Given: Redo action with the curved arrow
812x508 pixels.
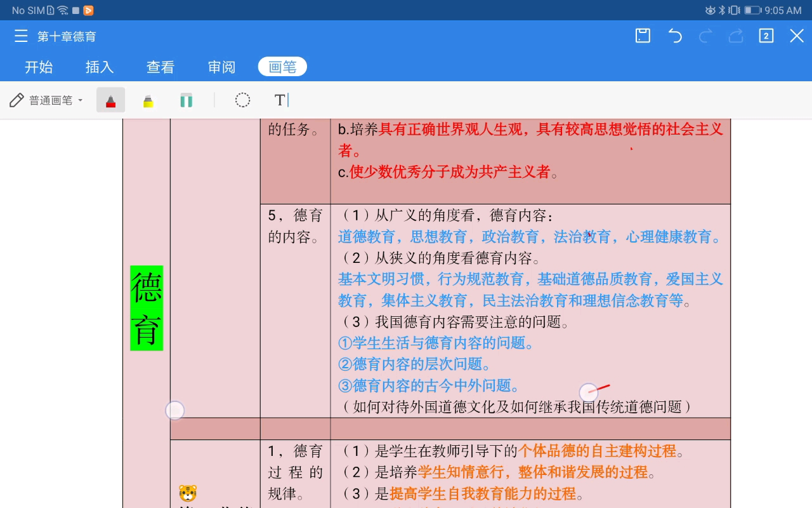Looking at the screenshot, I should (705, 36).
